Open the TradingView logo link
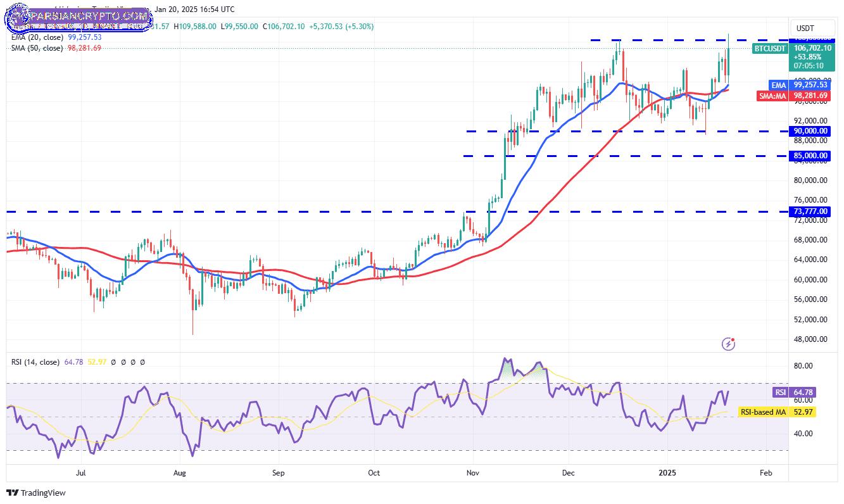Viewport: 844px width, 504px height. click(x=36, y=493)
